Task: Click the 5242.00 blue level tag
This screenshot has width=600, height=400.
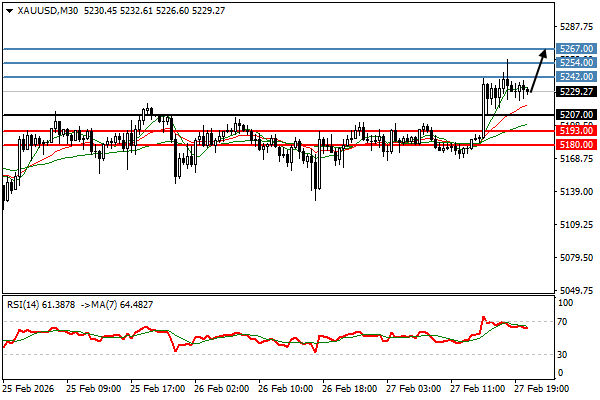Action: [574, 77]
